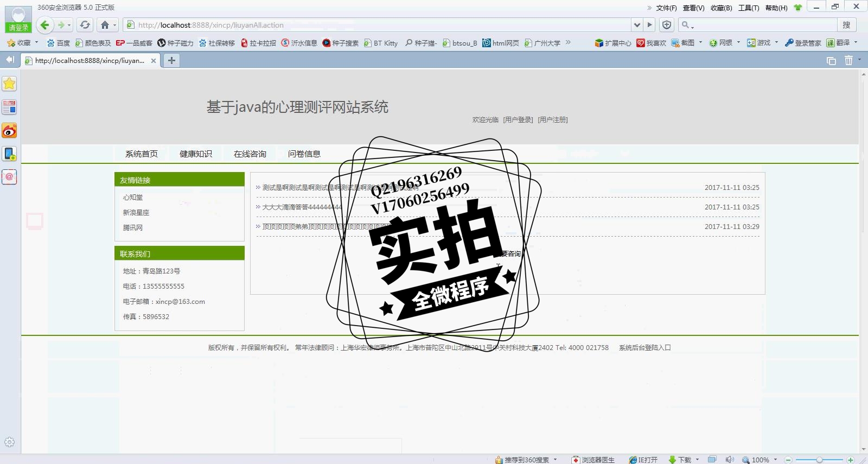The image size is (868, 464).
Task: Collapse the sidebar with the arrow icon
Action: [10, 60]
